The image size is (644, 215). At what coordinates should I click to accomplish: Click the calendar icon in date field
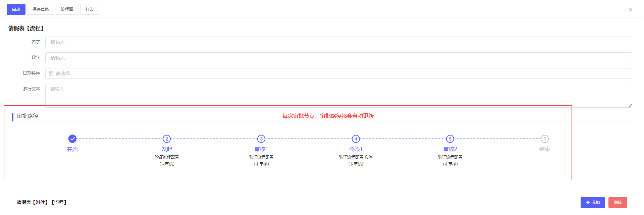click(51, 73)
